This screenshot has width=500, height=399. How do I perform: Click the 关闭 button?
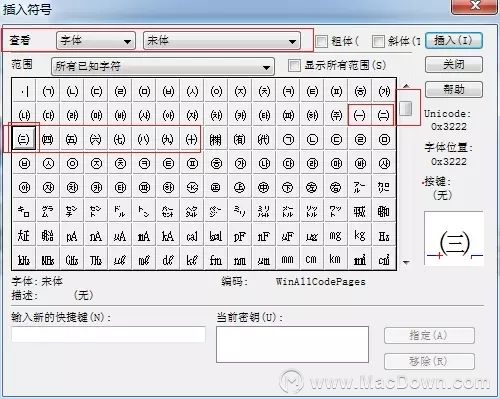[x=454, y=65]
